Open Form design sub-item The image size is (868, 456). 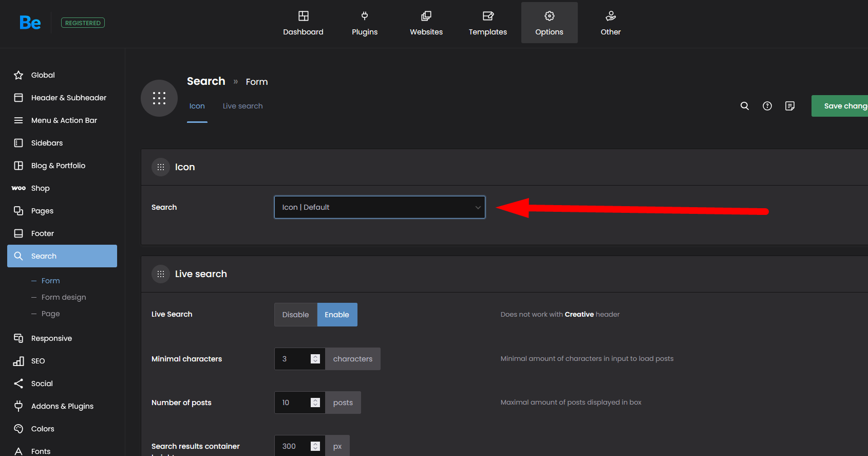[x=64, y=297]
